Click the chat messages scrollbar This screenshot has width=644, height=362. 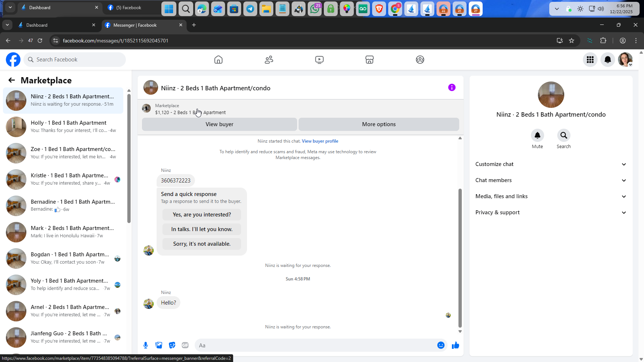pyautogui.click(x=460, y=258)
